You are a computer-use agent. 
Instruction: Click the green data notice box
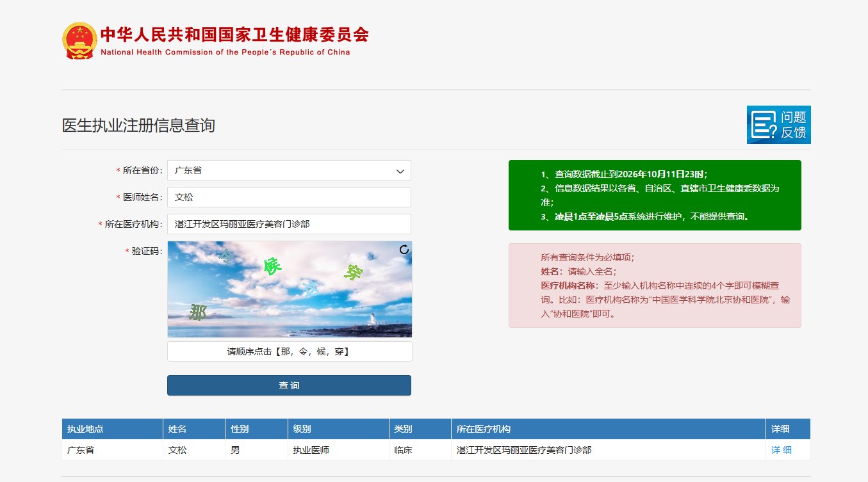tap(655, 195)
